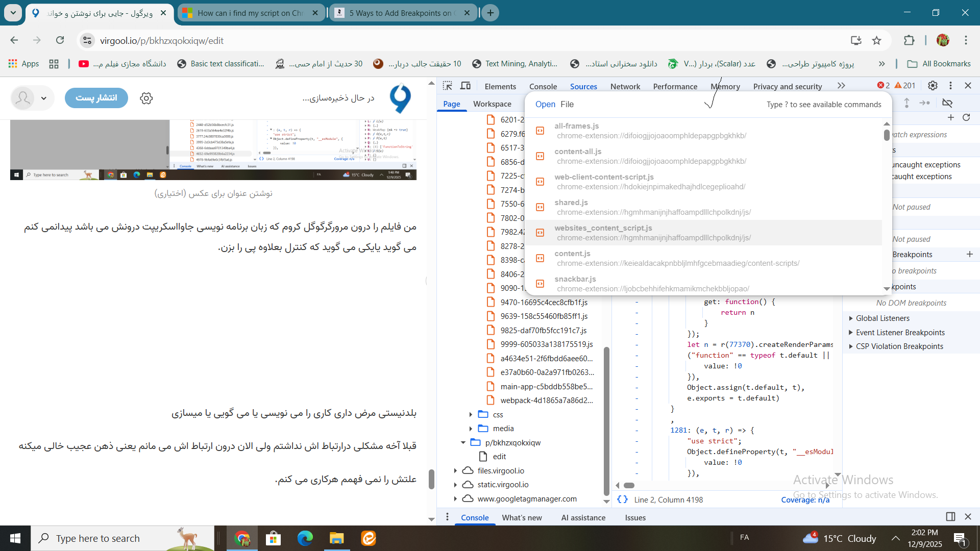Open user avatar dropdown arrow
Screen dimensions: 980x551
click(44, 98)
